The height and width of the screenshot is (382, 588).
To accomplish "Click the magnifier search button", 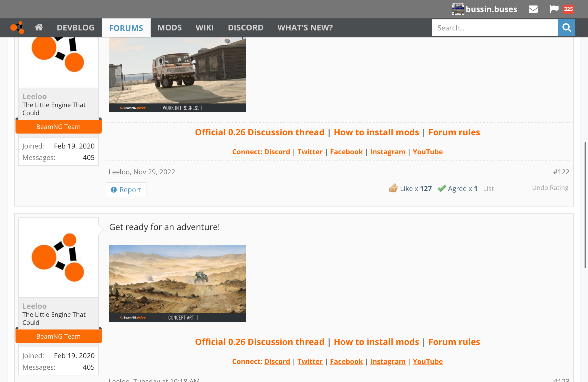I will click(566, 28).
